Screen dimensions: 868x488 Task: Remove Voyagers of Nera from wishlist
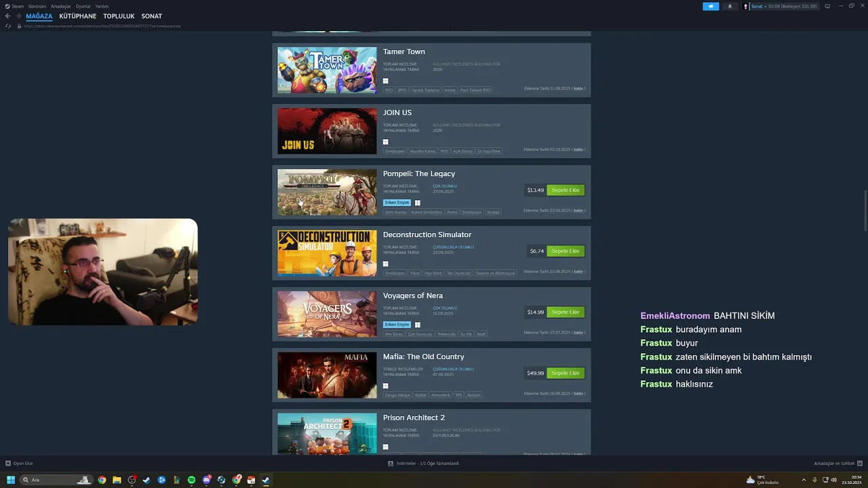(x=578, y=333)
